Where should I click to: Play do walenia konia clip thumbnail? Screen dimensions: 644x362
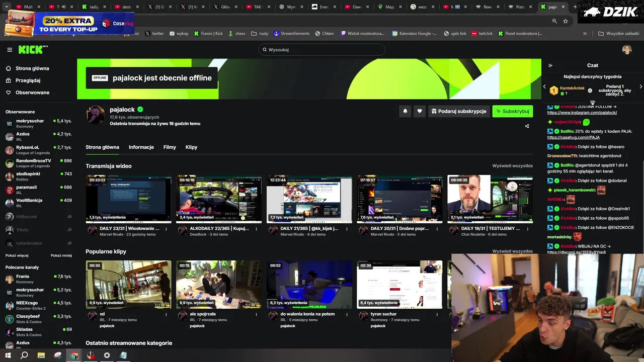click(x=309, y=285)
